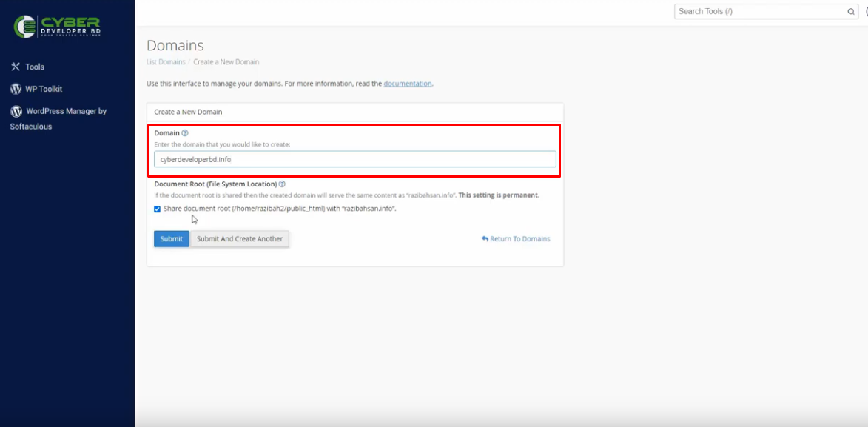Click the WordPress Manager by Softaculous icon

(x=16, y=111)
